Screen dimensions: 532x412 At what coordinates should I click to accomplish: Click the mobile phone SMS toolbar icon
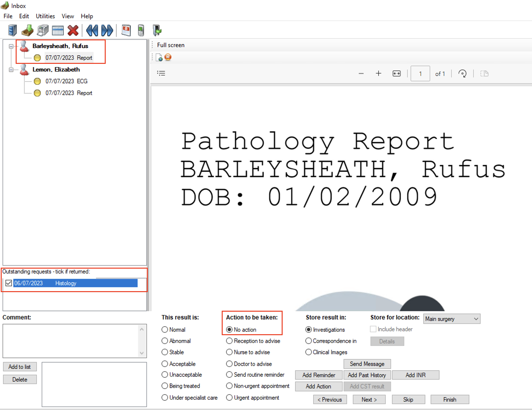tap(141, 31)
